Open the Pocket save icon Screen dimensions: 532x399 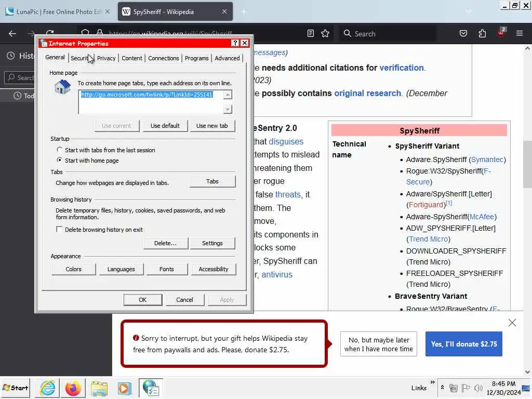[463, 33]
